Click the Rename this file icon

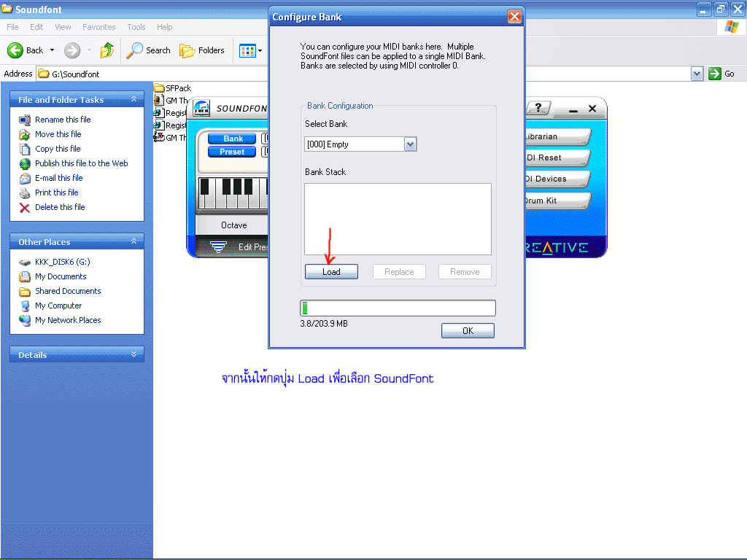coord(25,120)
